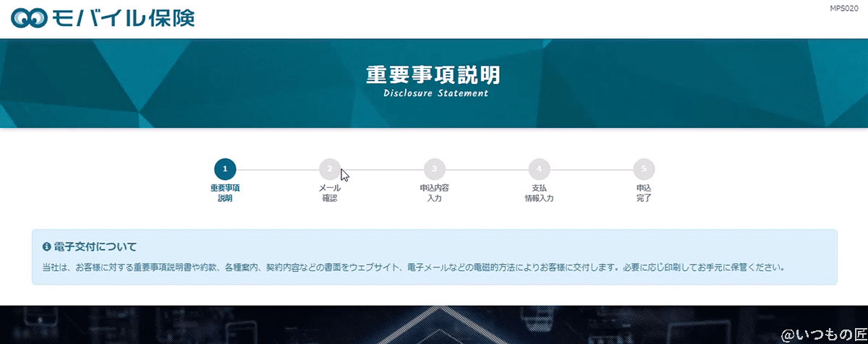
Task: Click the 申込完了 step label
Action: pos(643,193)
